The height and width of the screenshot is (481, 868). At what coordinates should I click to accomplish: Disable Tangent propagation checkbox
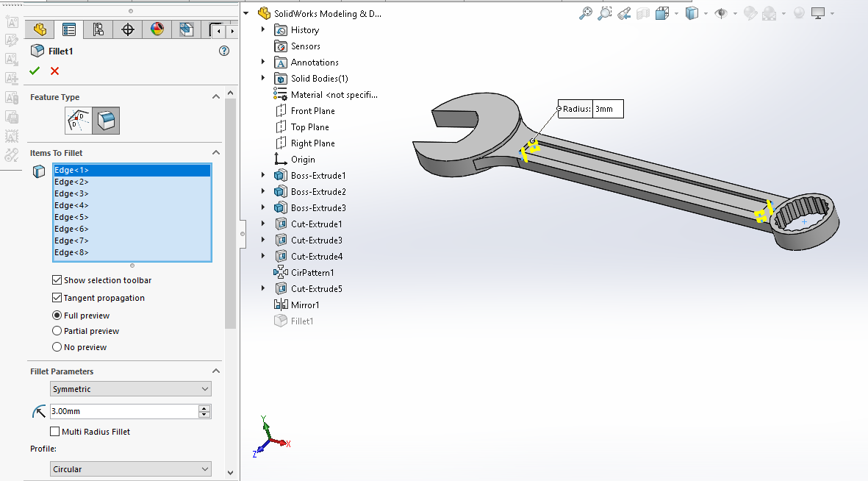[x=57, y=298]
